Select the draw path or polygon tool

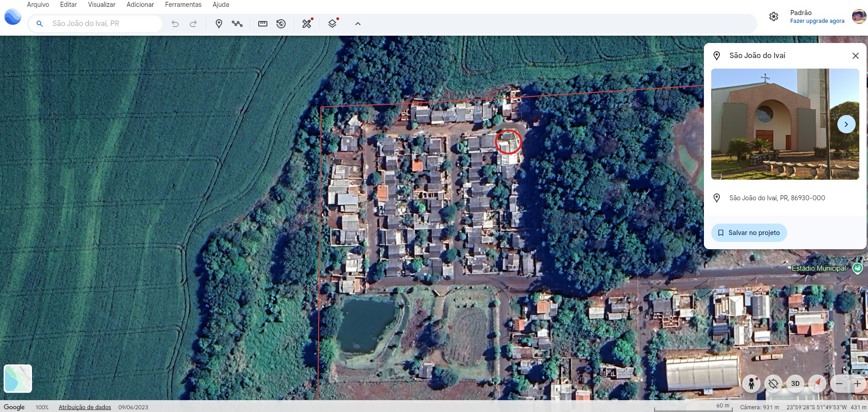pos(237,24)
